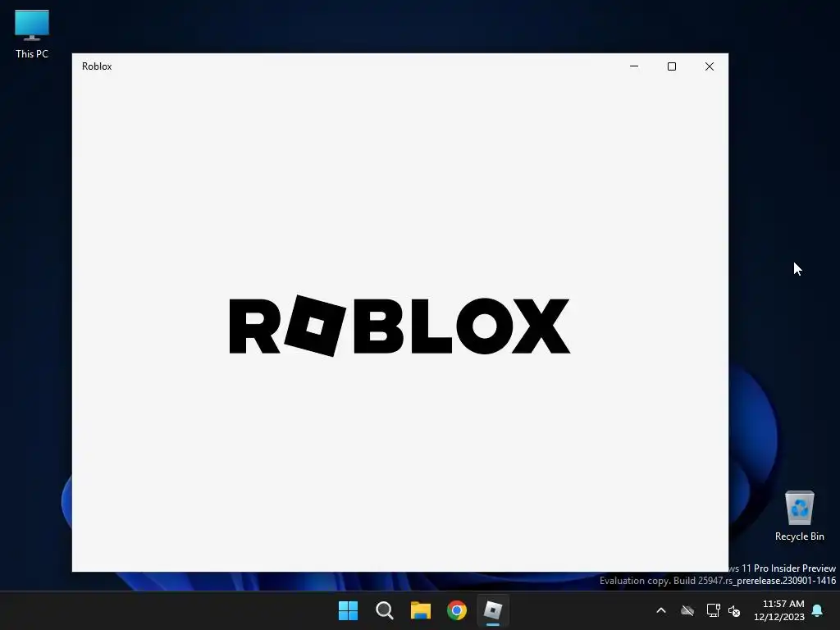Viewport: 840px width, 630px height.
Task: Select the Recycle Bin desktop icon
Action: [799, 517]
